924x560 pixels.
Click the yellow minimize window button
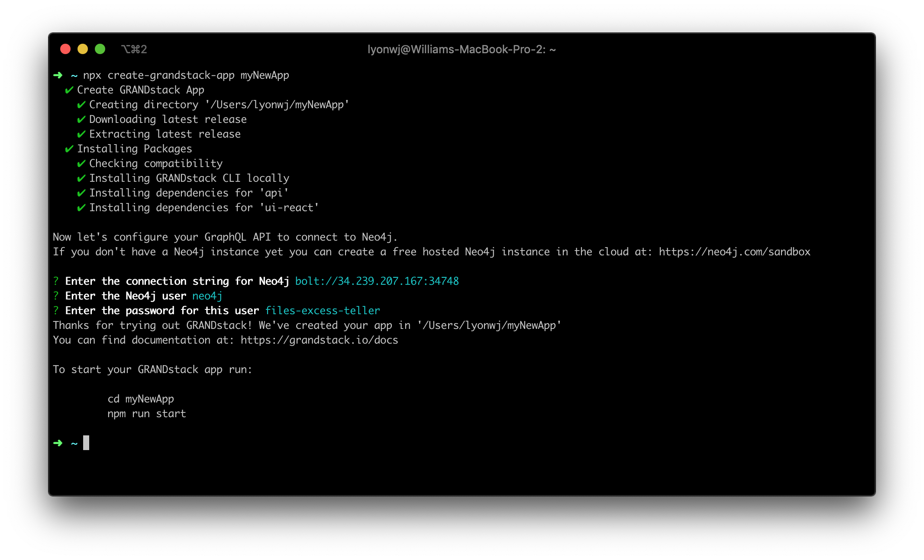pos(83,49)
